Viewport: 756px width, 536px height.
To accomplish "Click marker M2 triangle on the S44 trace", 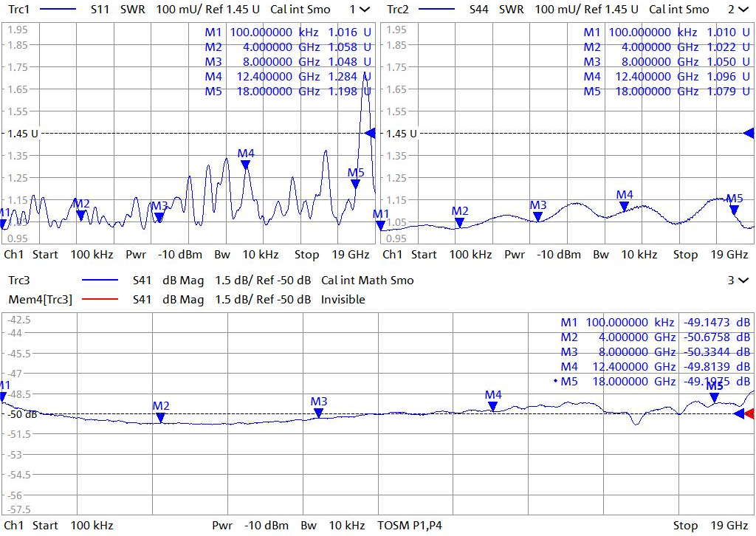I will point(460,221).
